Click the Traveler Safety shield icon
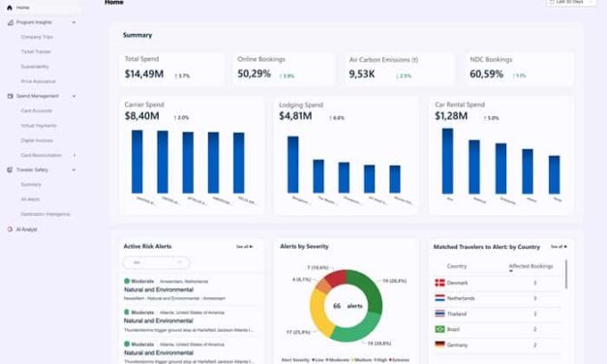The height and width of the screenshot is (364, 607). [10, 170]
